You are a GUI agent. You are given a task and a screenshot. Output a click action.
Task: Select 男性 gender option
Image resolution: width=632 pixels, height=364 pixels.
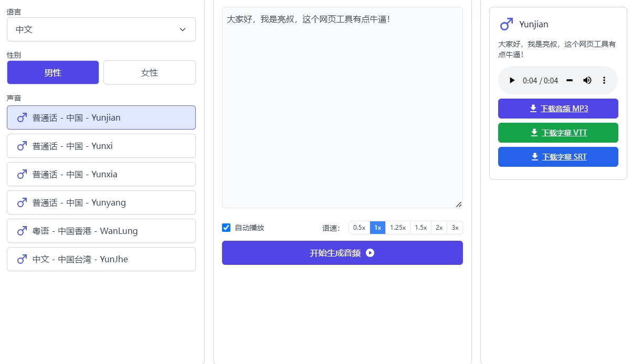click(x=52, y=72)
